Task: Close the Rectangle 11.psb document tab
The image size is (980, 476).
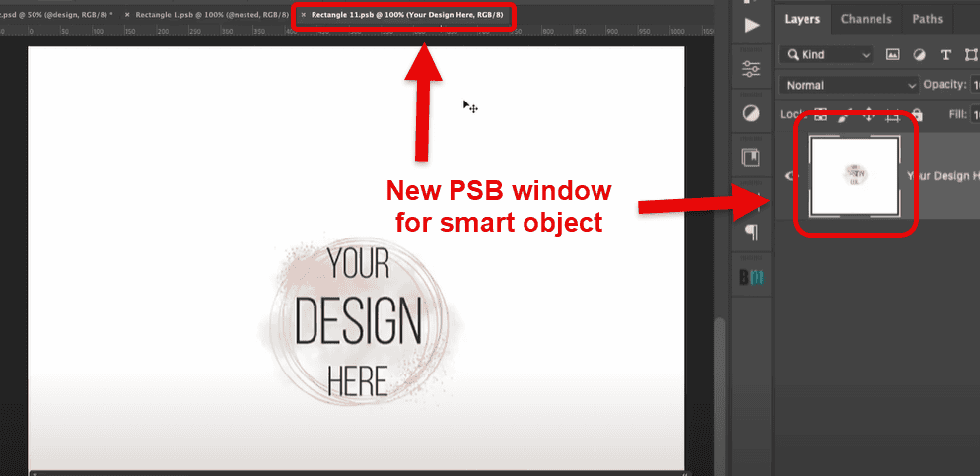Action: 304,14
